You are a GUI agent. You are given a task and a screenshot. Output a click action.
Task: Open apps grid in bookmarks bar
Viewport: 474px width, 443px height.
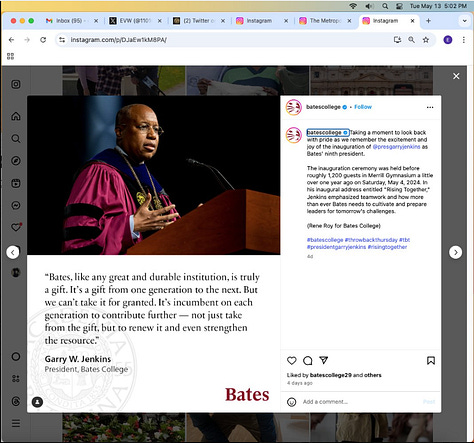point(10,56)
